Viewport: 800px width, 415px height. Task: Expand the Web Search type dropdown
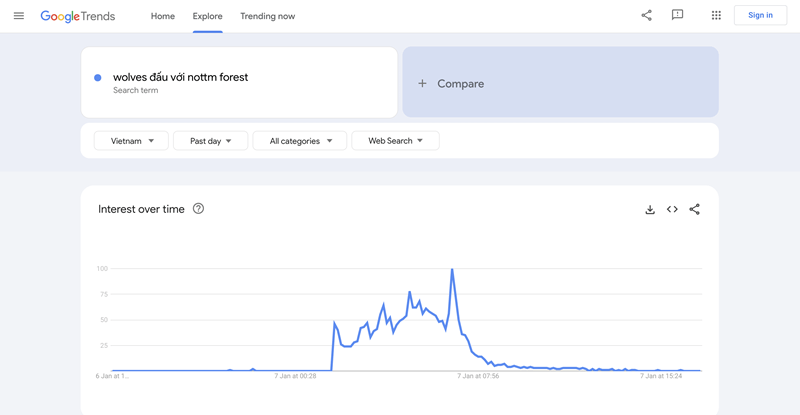pyautogui.click(x=395, y=141)
